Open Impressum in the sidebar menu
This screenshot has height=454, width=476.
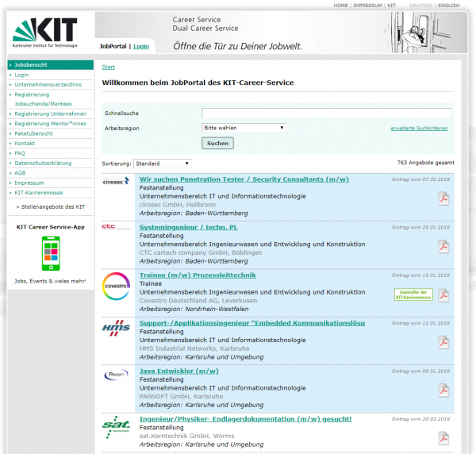point(29,183)
